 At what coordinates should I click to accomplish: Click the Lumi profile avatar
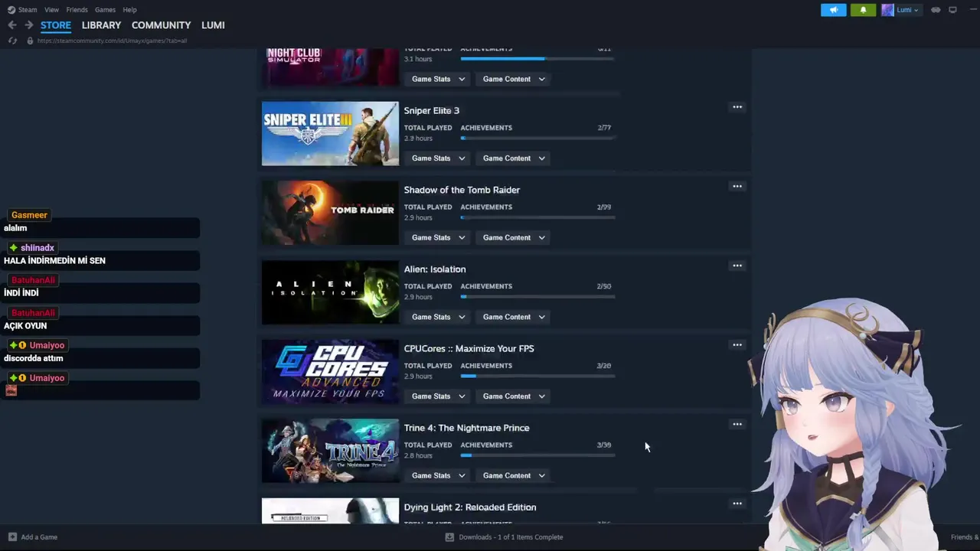pyautogui.click(x=887, y=10)
